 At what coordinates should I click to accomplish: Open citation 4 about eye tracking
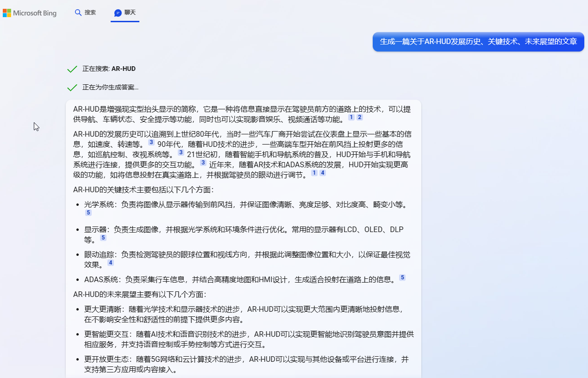pyautogui.click(x=110, y=262)
